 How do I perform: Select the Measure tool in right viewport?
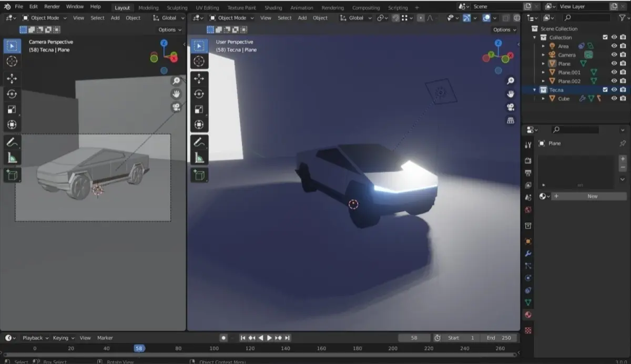click(199, 157)
